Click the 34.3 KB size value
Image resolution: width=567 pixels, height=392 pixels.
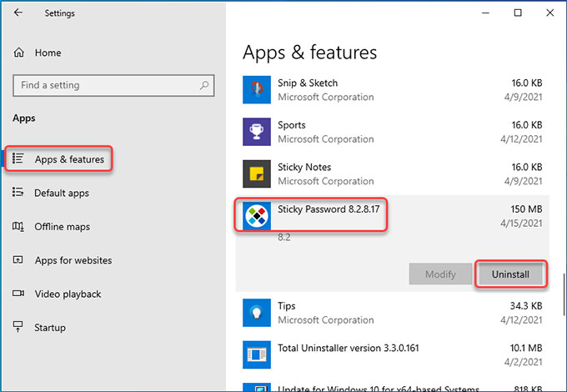[526, 306]
